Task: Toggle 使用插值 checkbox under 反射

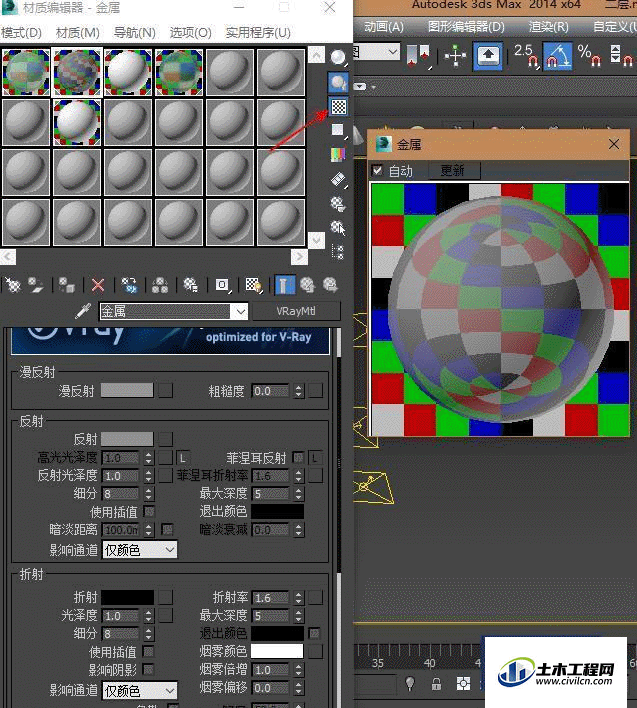Action: tap(149, 512)
